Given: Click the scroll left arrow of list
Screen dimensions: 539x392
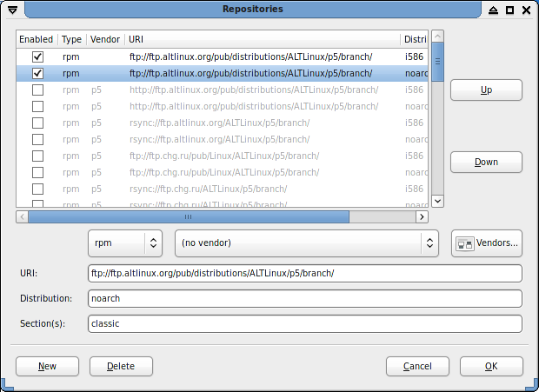Looking at the screenshot, I should (x=23, y=216).
